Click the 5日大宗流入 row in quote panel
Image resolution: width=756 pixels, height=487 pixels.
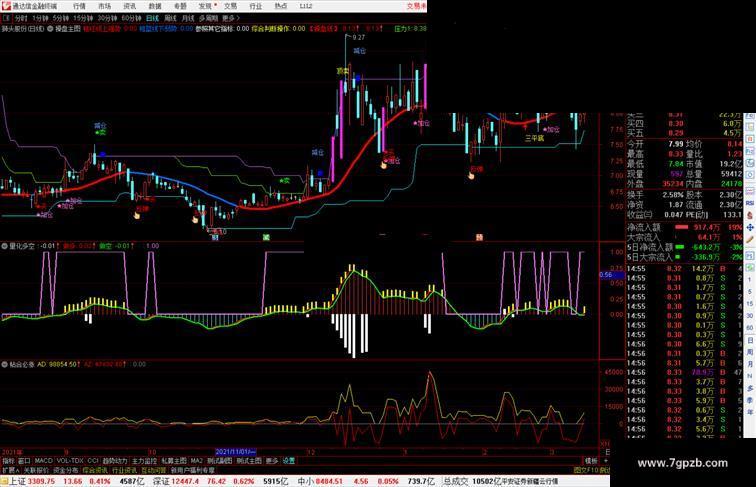pos(685,257)
